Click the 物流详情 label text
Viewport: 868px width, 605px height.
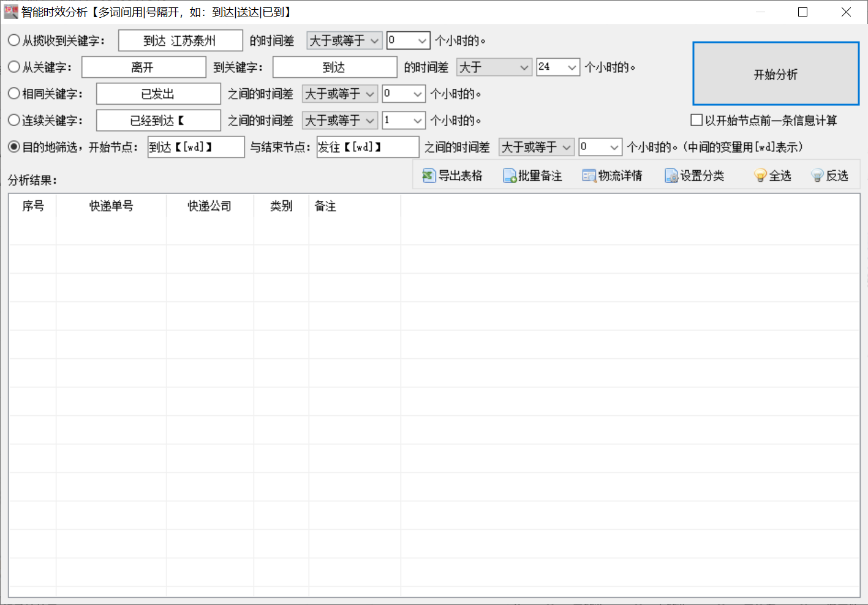coord(621,176)
